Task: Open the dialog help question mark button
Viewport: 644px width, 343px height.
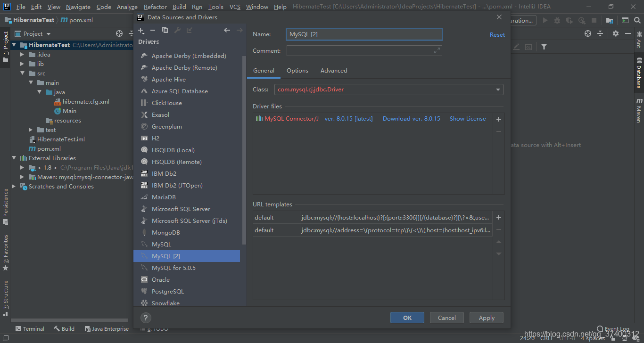Action: point(146,318)
